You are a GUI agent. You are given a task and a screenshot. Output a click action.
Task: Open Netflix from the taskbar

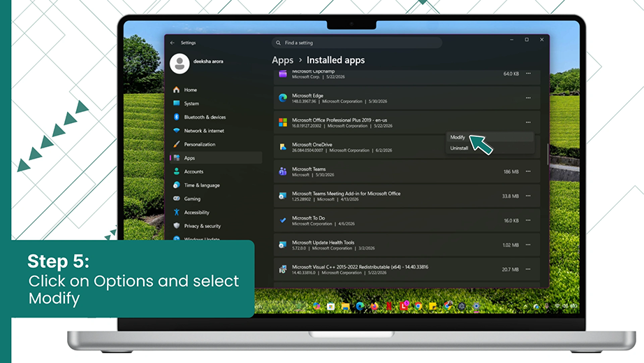point(388,306)
